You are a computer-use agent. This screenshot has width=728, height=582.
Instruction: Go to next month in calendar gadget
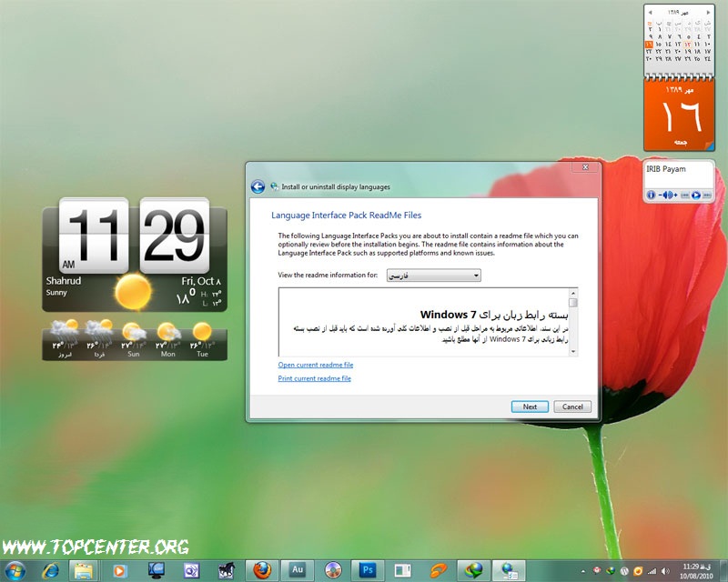[x=708, y=12]
